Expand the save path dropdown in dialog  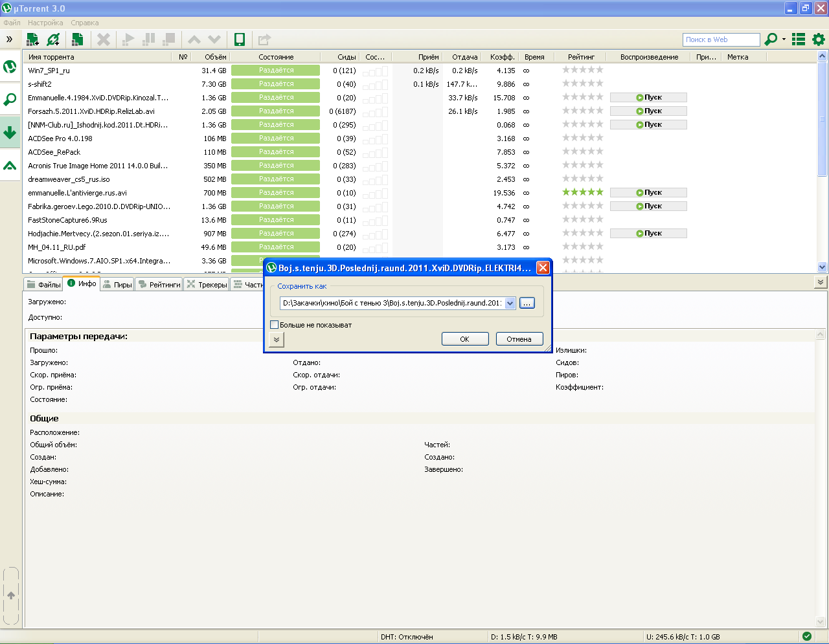pyautogui.click(x=510, y=303)
